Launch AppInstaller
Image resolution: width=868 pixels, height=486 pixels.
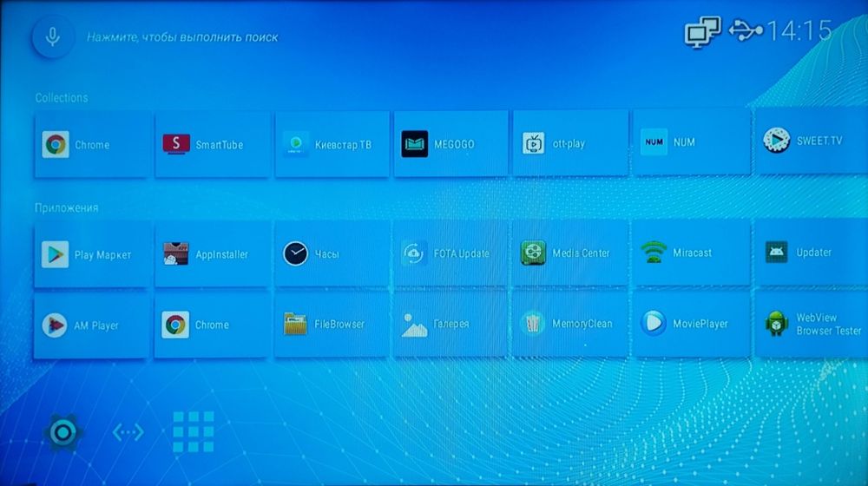212,254
